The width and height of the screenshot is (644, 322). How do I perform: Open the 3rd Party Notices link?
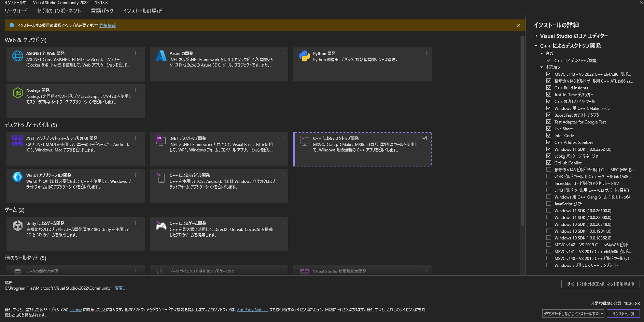point(253,309)
